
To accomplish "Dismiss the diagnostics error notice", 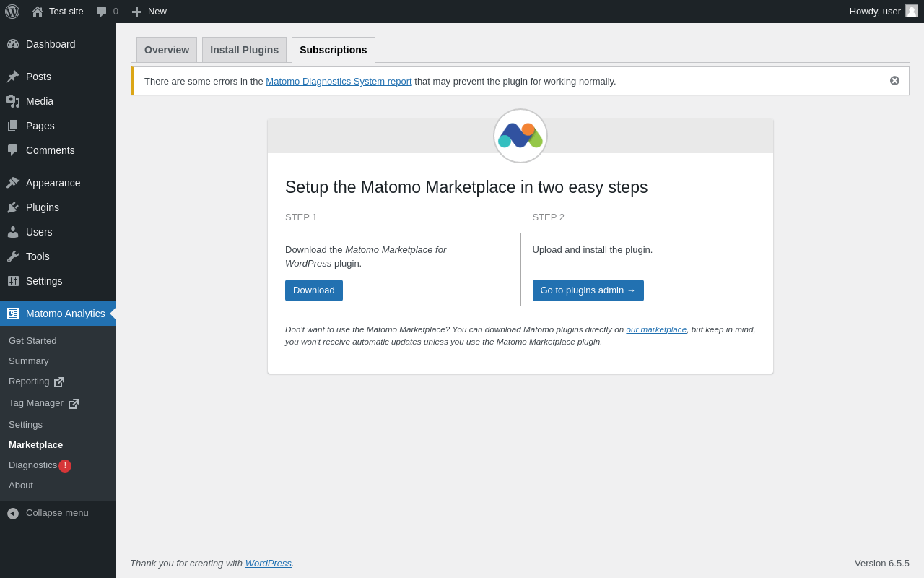I will pos(894,81).
